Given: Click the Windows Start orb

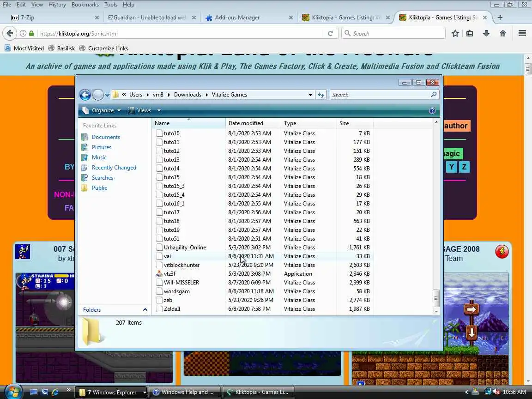Looking at the screenshot, I should coord(13,392).
